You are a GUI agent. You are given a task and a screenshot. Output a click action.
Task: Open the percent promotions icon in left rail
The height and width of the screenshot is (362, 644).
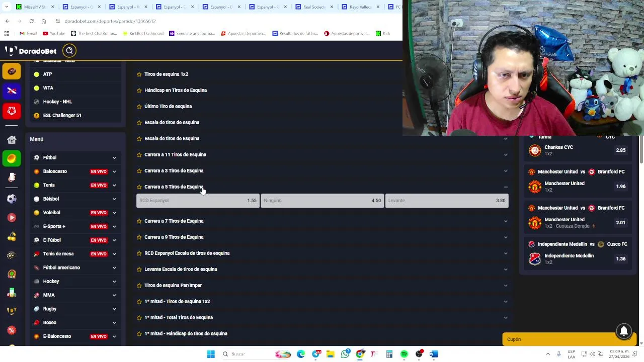[12, 330]
